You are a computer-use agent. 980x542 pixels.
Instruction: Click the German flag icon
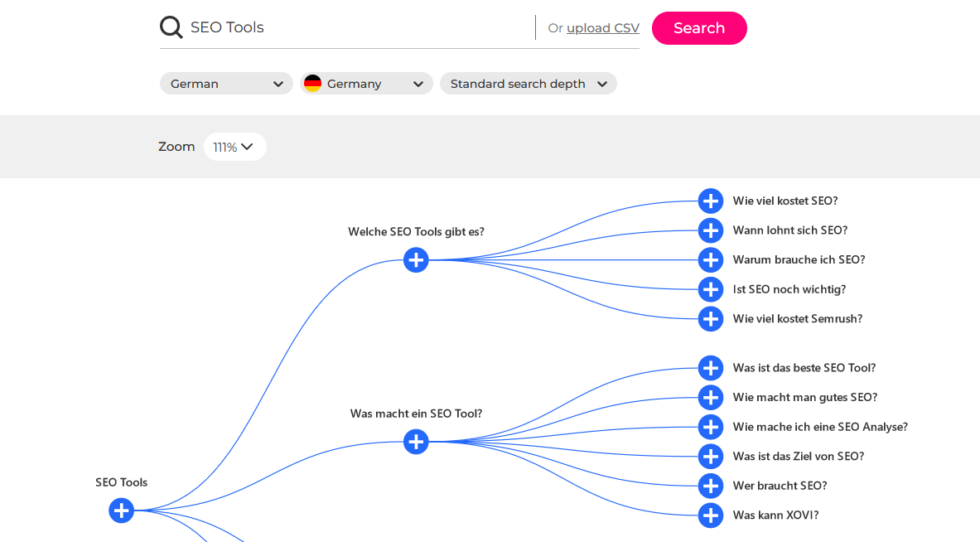coord(312,83)
